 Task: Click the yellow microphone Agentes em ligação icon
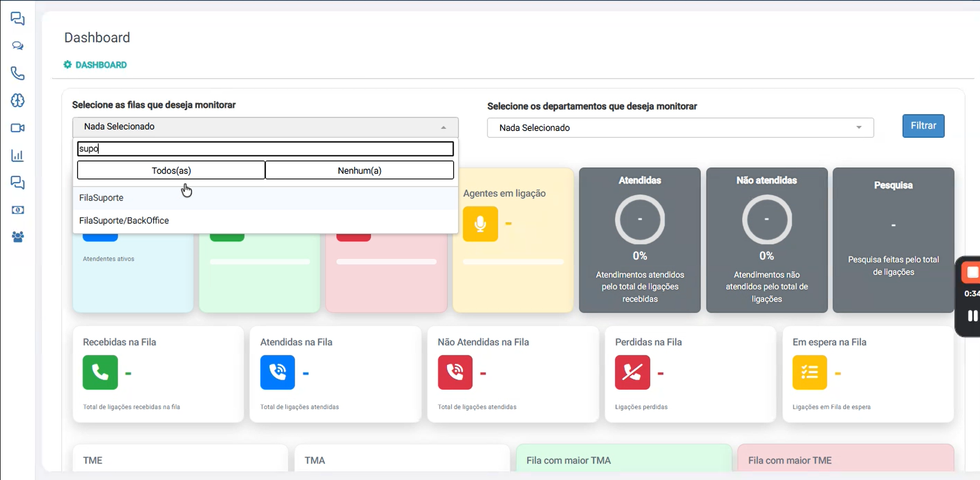(481, 224)
